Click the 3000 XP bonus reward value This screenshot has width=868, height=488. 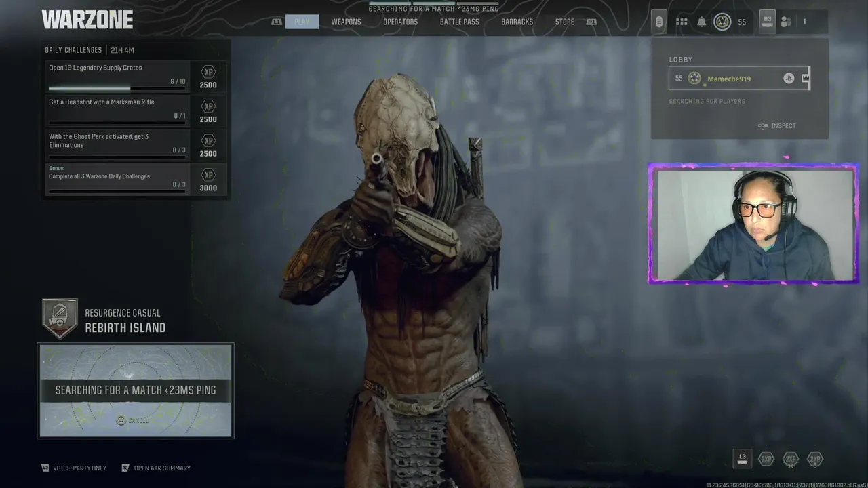[208, 188]
